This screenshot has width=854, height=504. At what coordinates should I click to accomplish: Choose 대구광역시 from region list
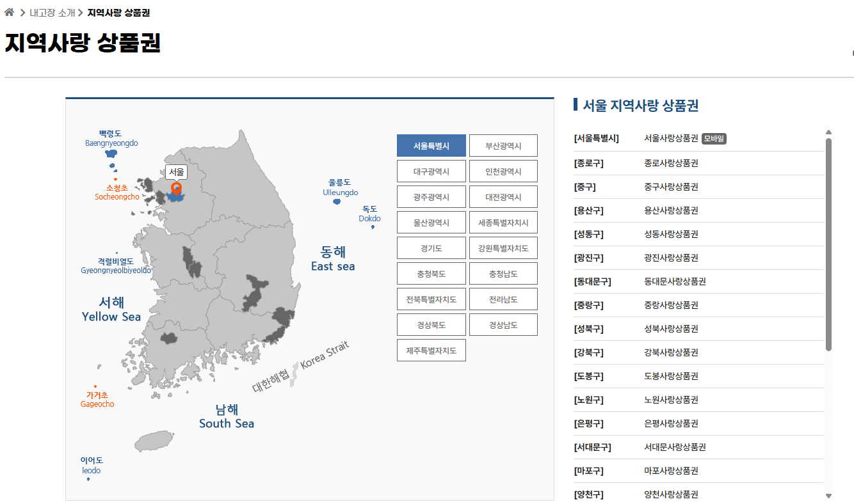coord(431,171)
